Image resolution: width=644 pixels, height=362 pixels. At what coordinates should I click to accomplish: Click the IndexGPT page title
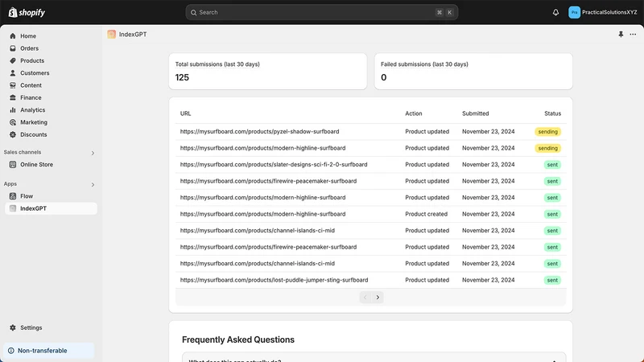click(133, 35)
